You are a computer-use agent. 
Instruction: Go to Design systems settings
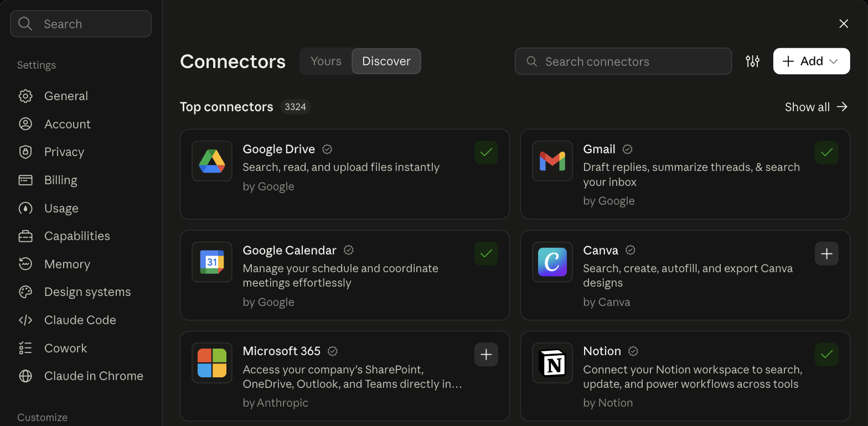(81, 292)
